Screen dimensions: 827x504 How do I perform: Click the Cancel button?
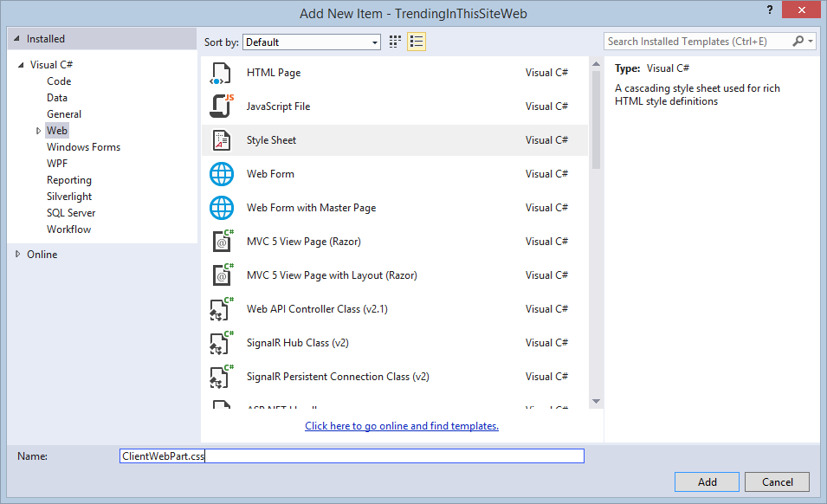pos(777,481)
